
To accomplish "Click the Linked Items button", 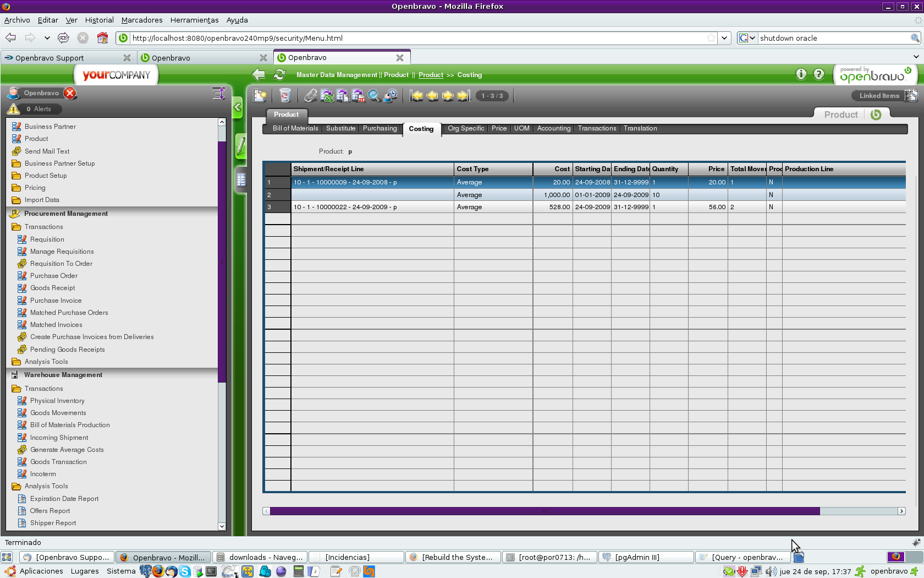I will point(879,96).
